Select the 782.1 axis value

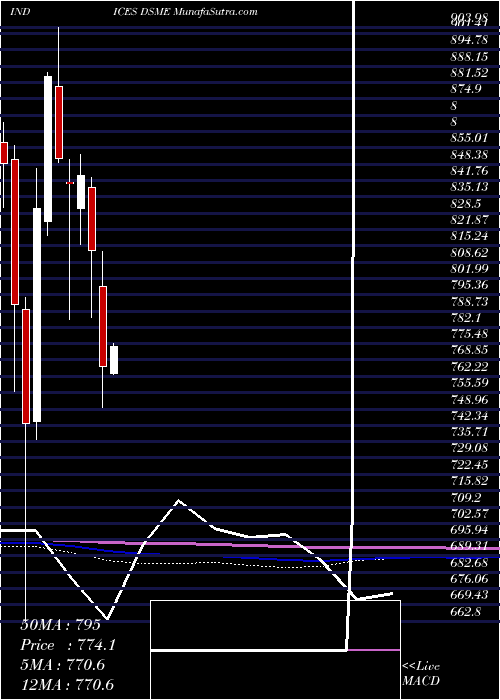point(466,318)
